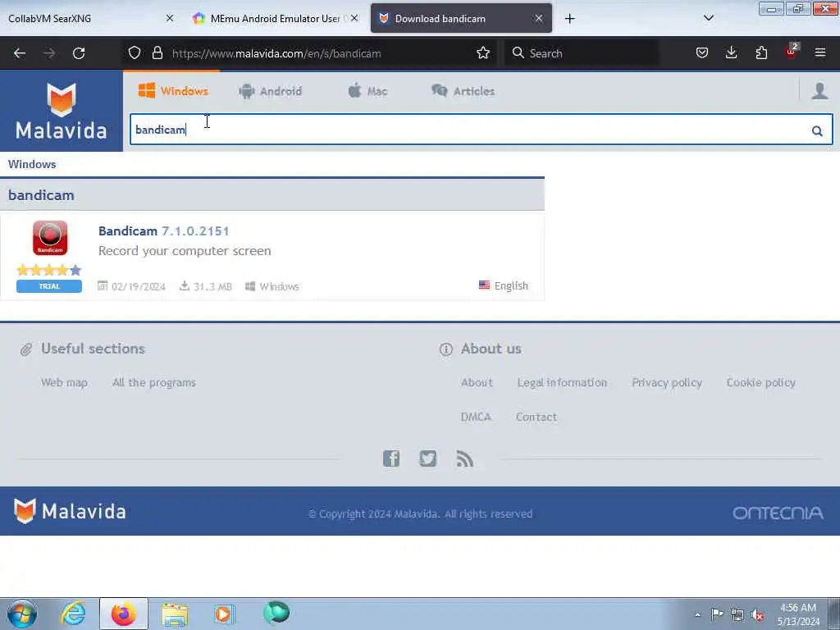Bookmark this page with the star icon
Image resolution: width=840 pixels, height=630 pixels.
[x=482, y=52]
